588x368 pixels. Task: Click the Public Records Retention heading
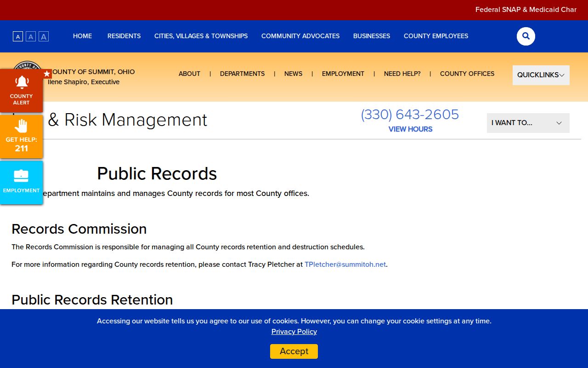(92, 299)
